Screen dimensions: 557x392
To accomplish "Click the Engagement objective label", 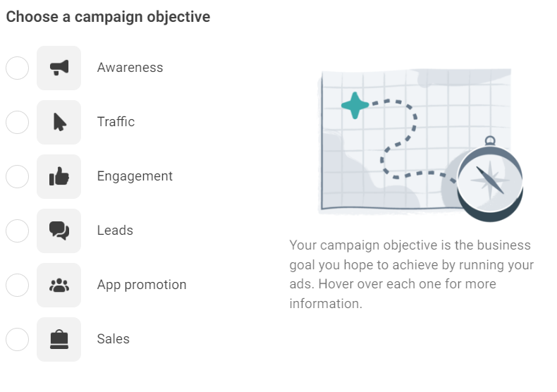I will 135,176.
